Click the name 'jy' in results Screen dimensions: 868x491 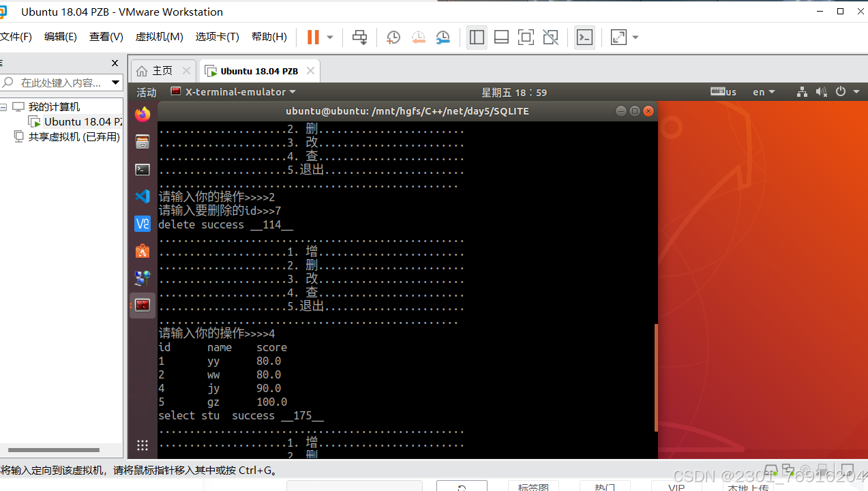[x=213, y=388]
